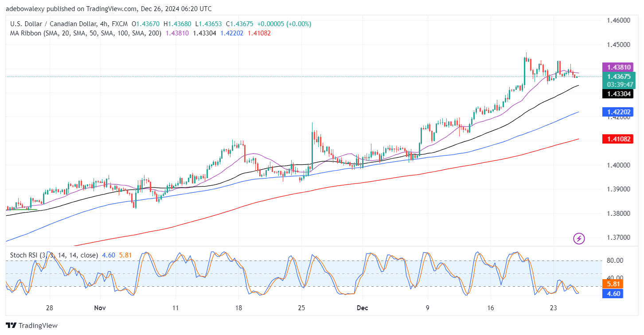Click the 25 date label on time axis
The image size is (644, 335).
(x=301, y=308)
